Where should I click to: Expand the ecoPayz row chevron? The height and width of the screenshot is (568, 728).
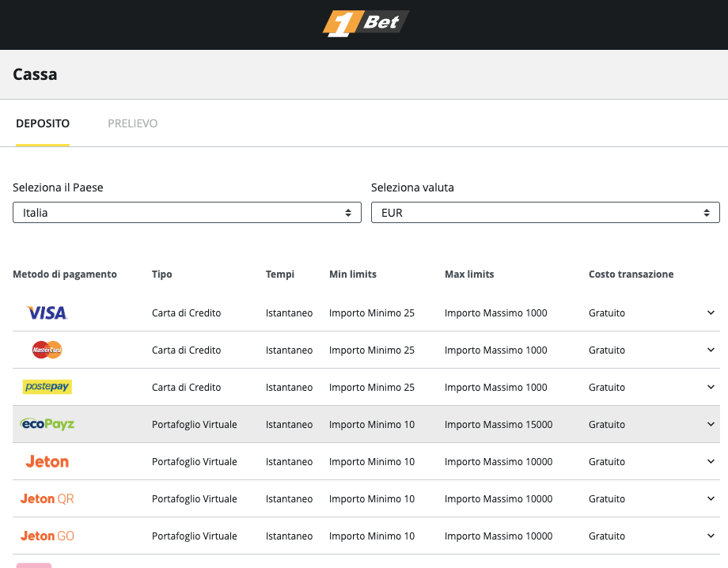pyautogui.click(x=711, y=424)
